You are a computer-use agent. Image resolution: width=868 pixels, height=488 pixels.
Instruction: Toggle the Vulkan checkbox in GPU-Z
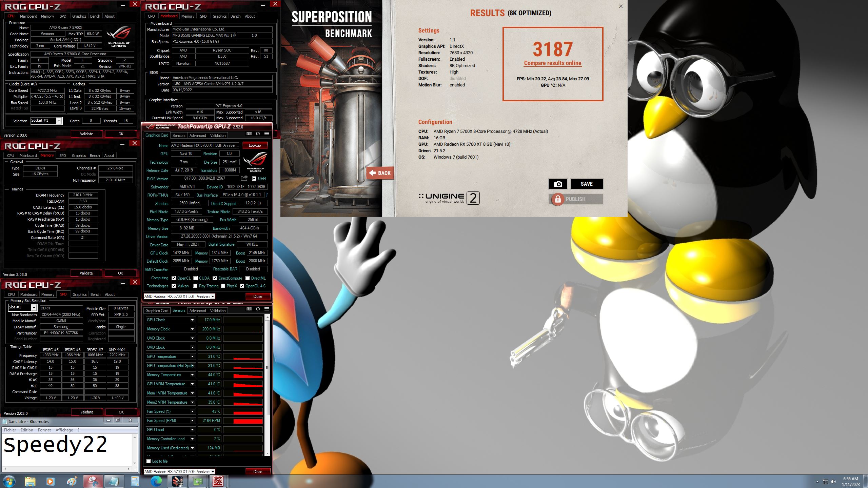(174, 286)
